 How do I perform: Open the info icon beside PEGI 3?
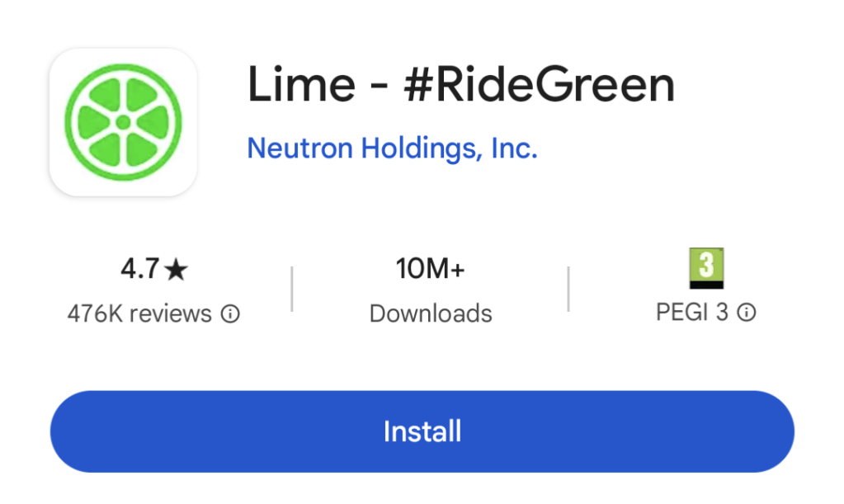[x=747, y=313]
